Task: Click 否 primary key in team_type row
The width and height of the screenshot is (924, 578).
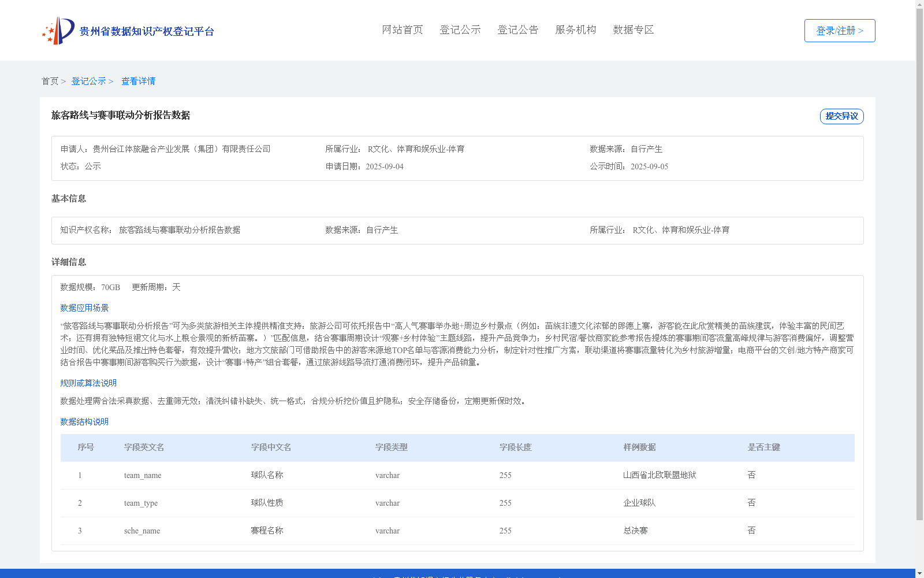Action: (751, 503)
